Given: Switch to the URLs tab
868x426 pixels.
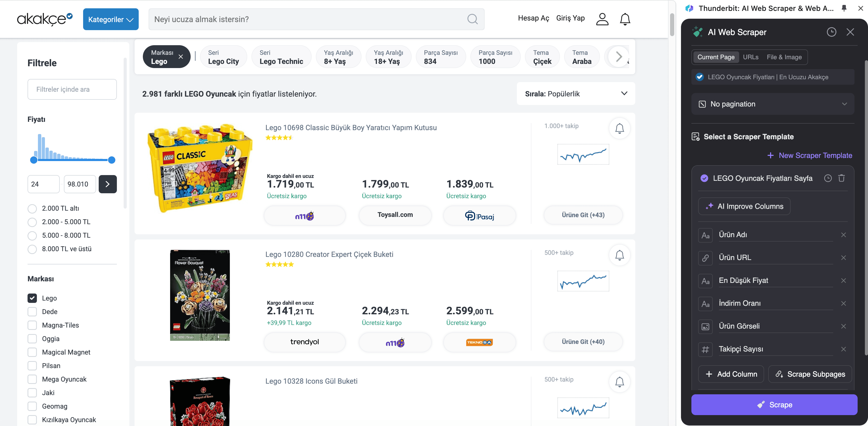Looking at the screenshot, I should (750, 57).
